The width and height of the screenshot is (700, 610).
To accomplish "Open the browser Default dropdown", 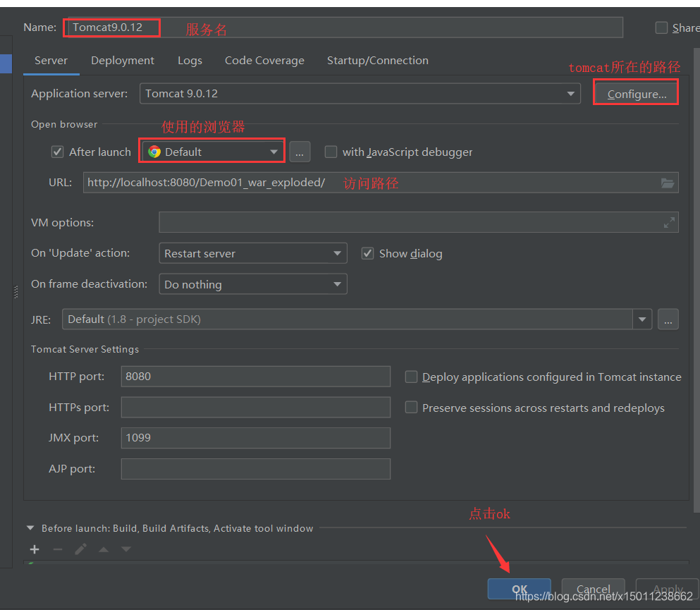I will pyautogui.click(x=212, y=152).
